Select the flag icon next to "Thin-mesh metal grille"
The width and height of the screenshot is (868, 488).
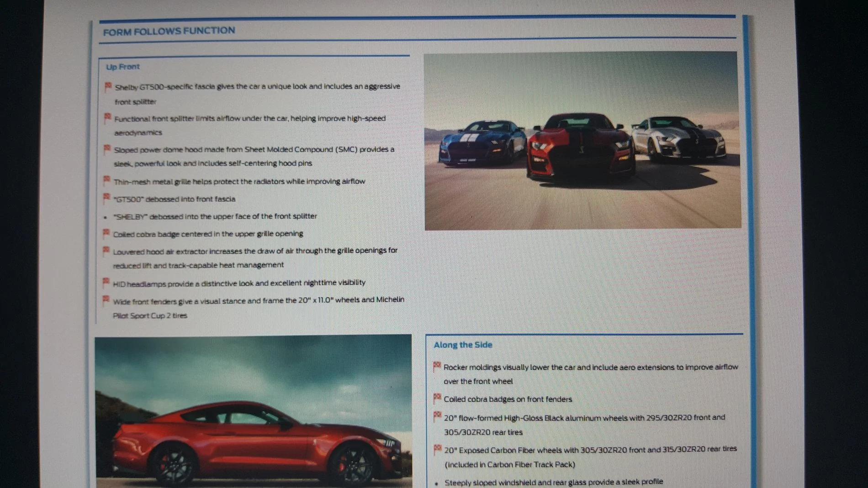point(106,180)
